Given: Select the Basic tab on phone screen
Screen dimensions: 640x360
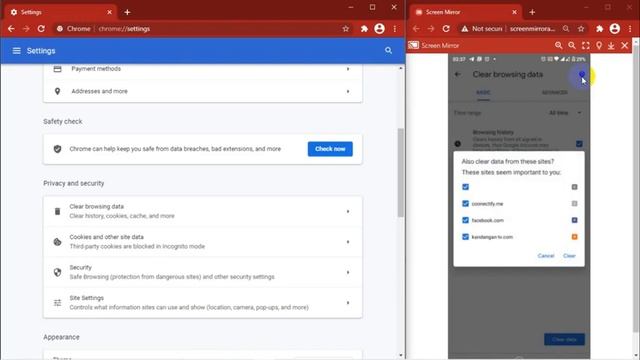Looking at the screenshot, I should click(483, 93).
